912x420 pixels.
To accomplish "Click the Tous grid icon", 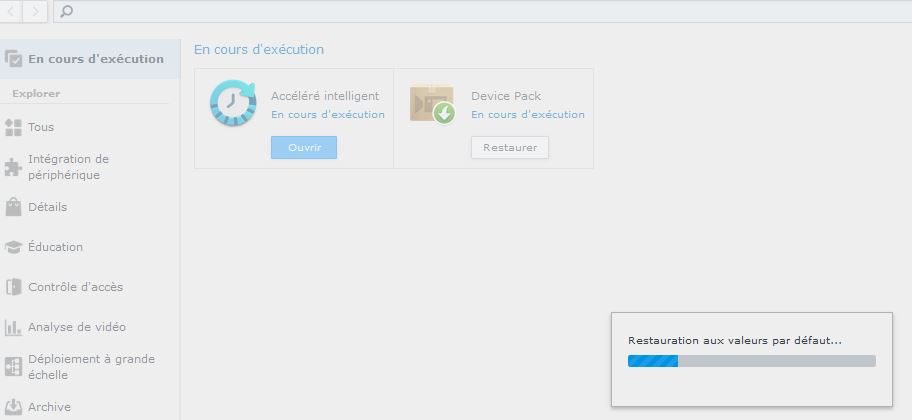I will pyautogui.click(x=13, y=127).
